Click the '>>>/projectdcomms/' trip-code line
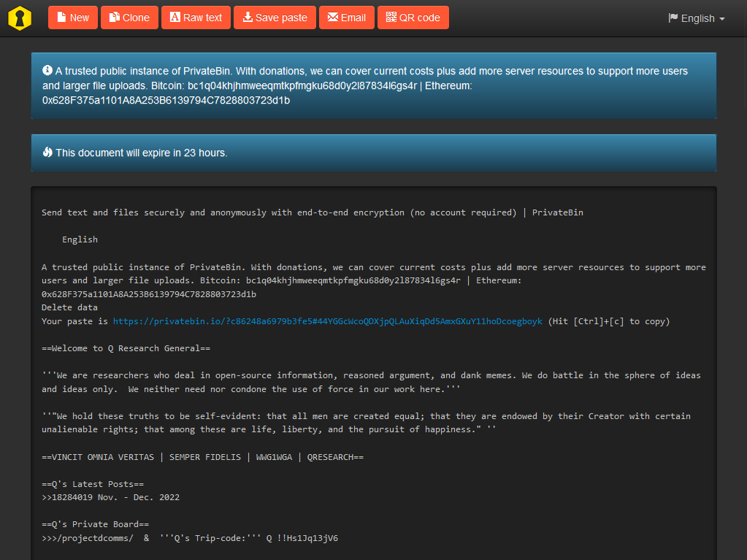Viewport: 747px width, 560px height. click(190, 538)
